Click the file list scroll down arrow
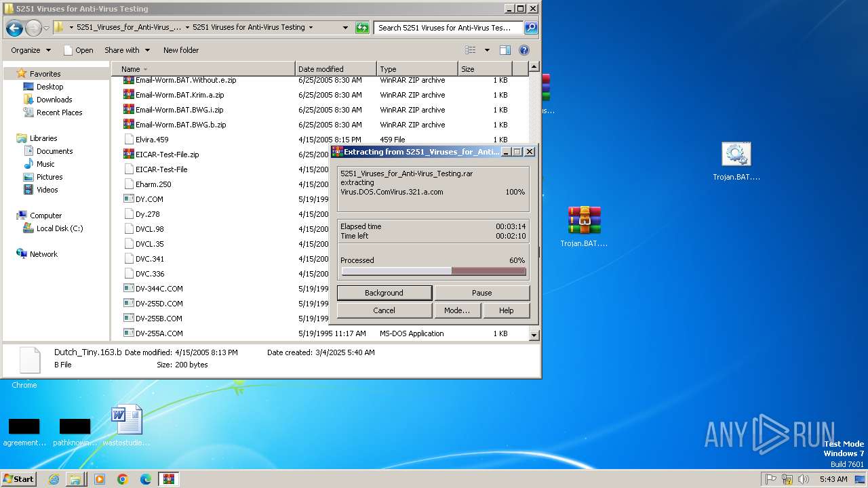868x488 pixels. click(534, 335)
